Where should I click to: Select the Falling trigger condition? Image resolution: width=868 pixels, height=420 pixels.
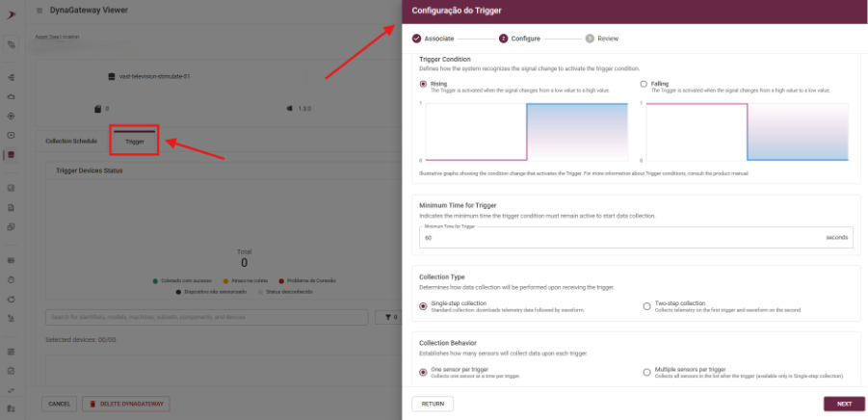click(644, 84)
